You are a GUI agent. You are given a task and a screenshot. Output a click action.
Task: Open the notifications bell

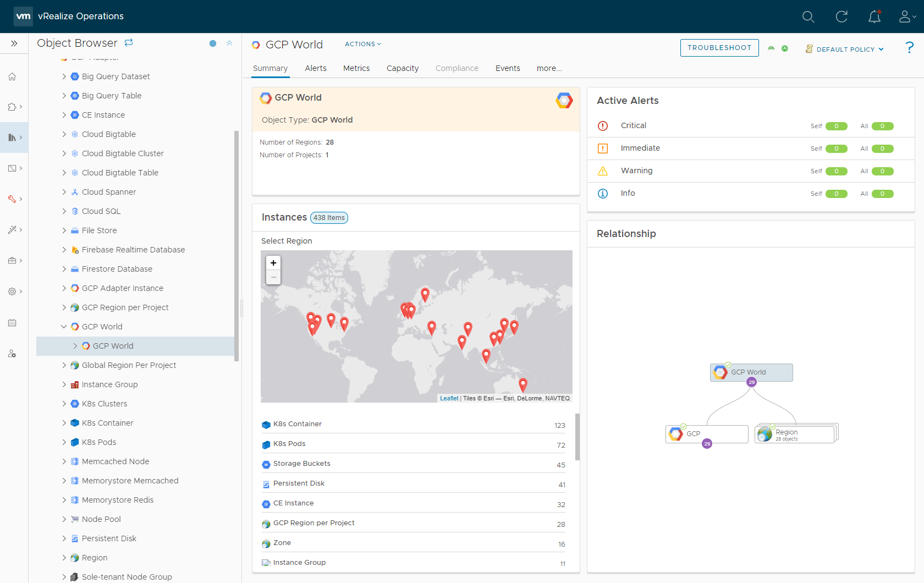click(x=875, y=16)
